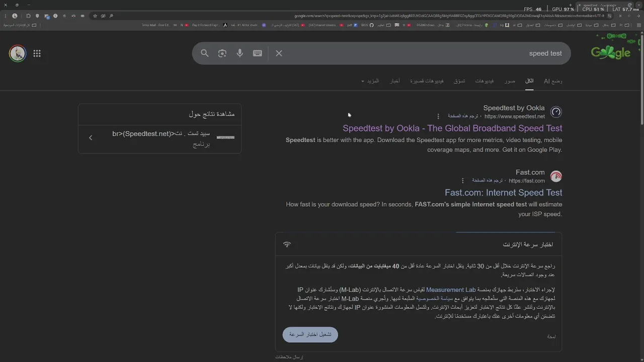Switch to the صور (Images) tab
Image resolution: width=644 pixels, height=362 pixels.
pos(510,81)
